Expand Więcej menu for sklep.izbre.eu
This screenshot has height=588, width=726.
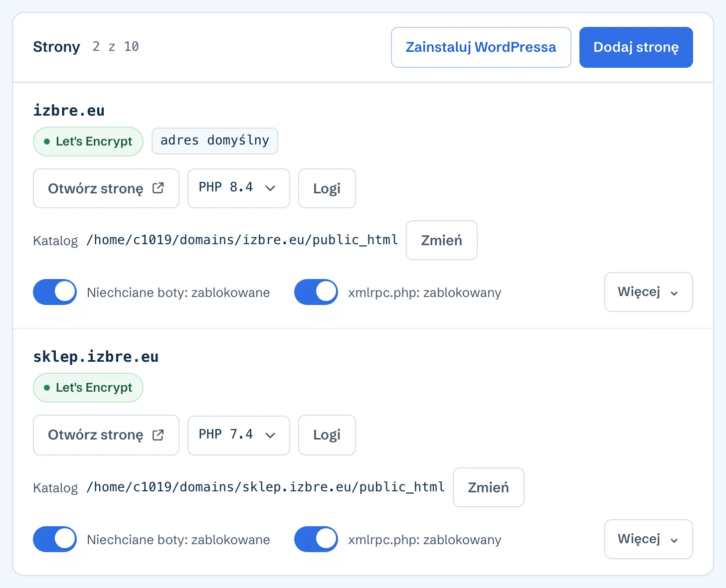649,539
